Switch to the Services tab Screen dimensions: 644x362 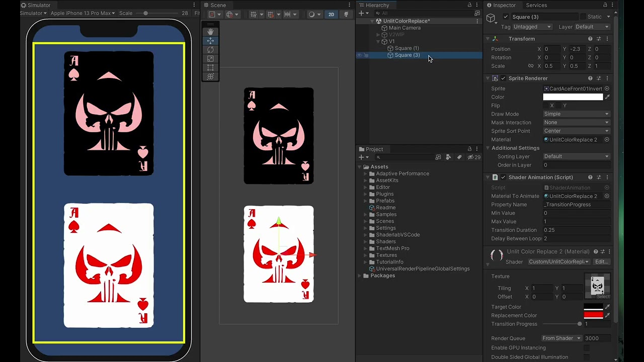[x=536, y=5]
